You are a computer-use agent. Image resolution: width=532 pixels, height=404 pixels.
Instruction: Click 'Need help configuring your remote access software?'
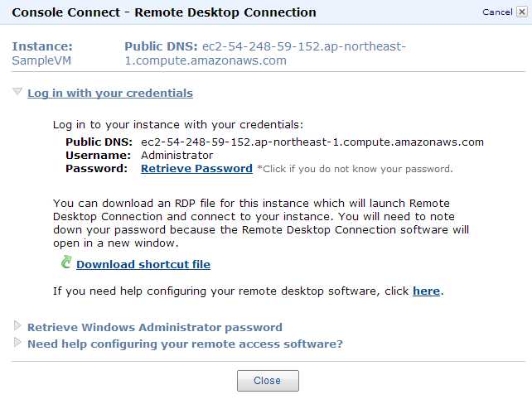pos(185,344)
